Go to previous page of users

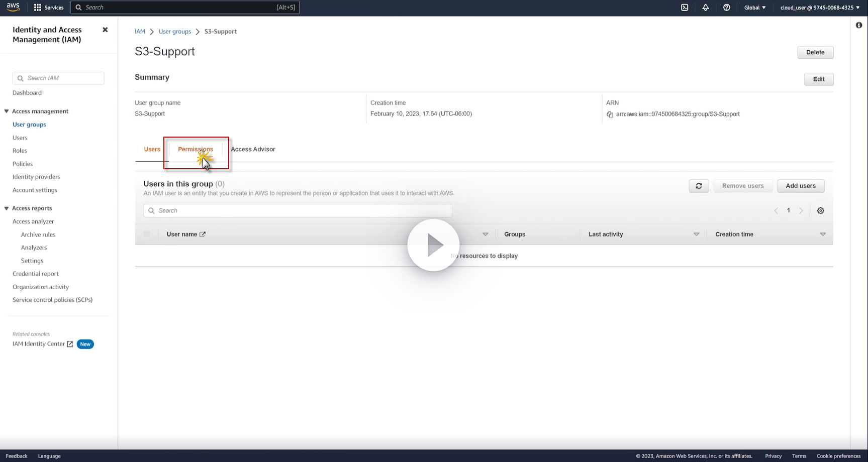(776, 210)
